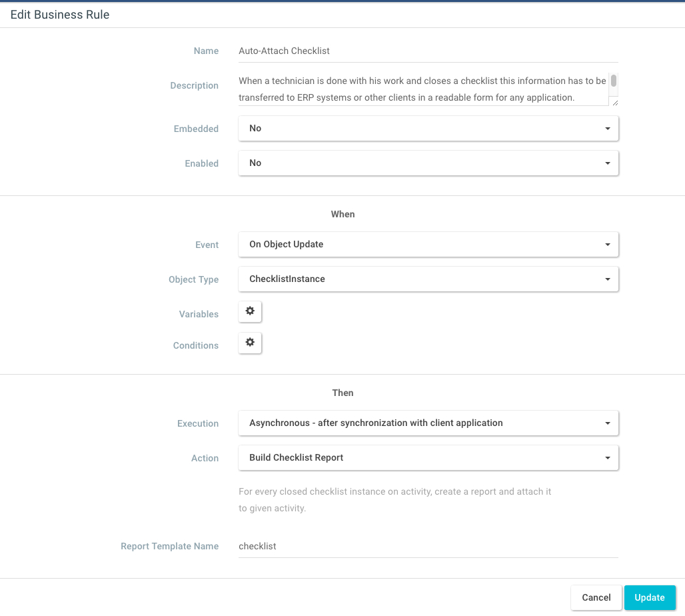Click the Conditions label
The height and width of the screenshot is (616, 685).
click(196, 345)
